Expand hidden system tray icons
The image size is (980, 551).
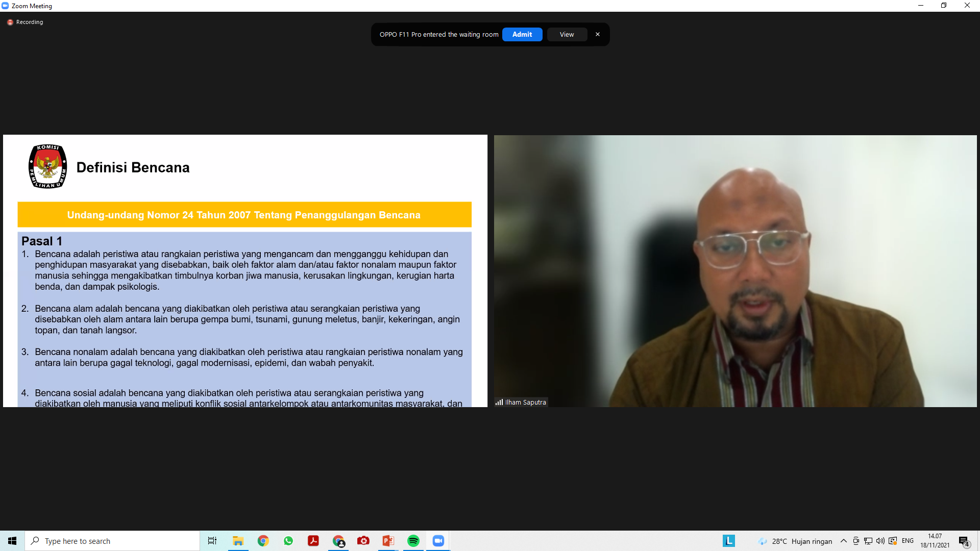tap(843, 541)
